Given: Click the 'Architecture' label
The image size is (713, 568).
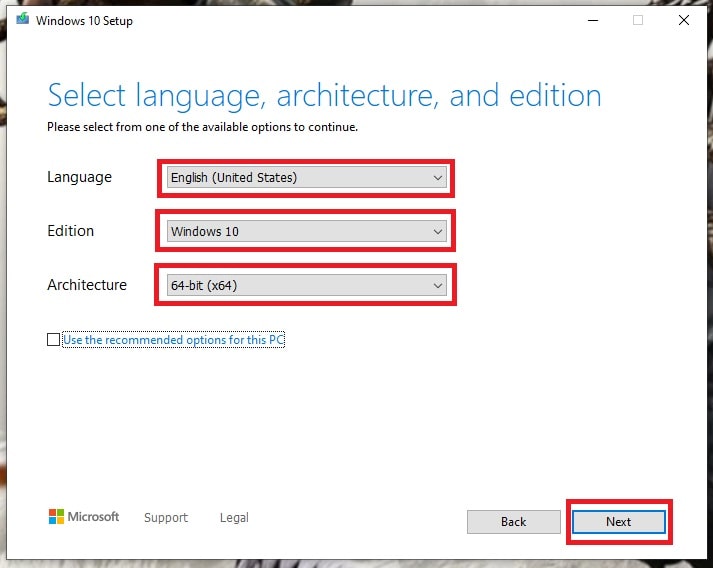Looking at the screenshot, I should 87,285.
